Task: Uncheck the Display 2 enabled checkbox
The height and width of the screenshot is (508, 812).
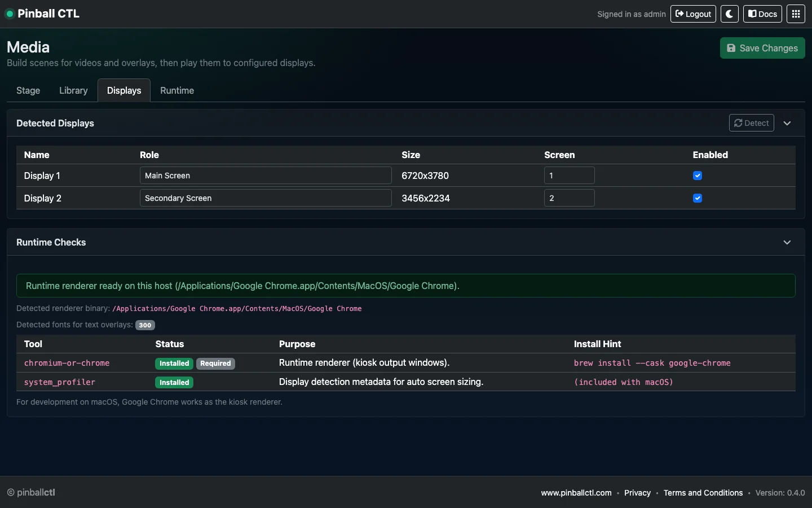Action: click(698, 198)
